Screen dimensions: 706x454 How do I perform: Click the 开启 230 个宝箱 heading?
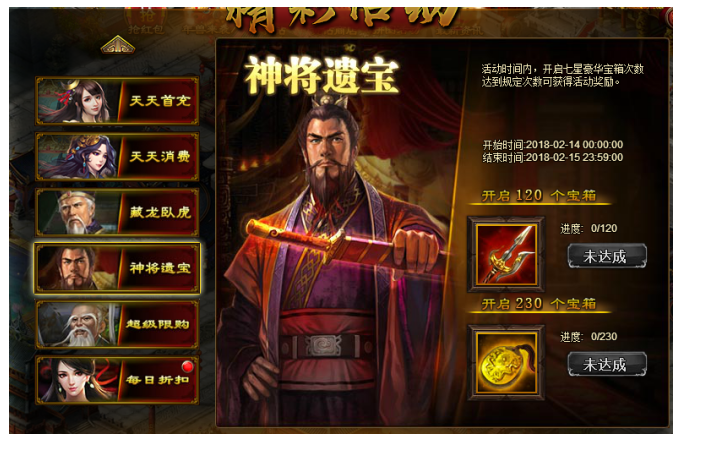pyautogui.click(x=539, y=304)
